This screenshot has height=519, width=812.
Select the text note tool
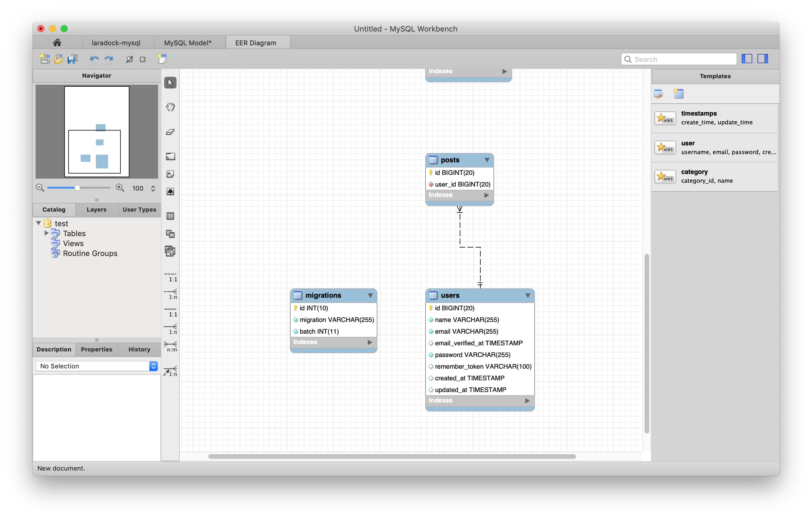[x=170, y=174]
